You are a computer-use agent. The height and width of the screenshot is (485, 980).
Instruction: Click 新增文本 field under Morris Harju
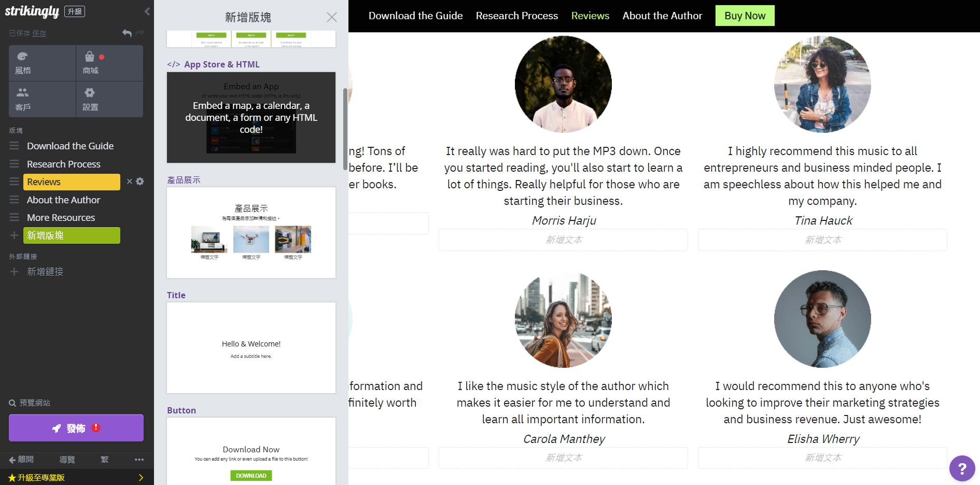[x=563, y=240]
